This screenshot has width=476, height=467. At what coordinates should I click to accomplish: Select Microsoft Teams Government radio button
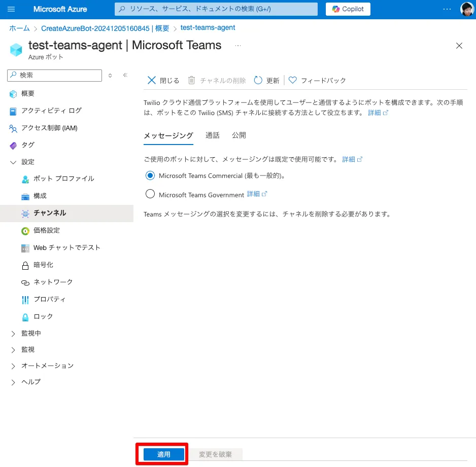[x=150, y=194]
